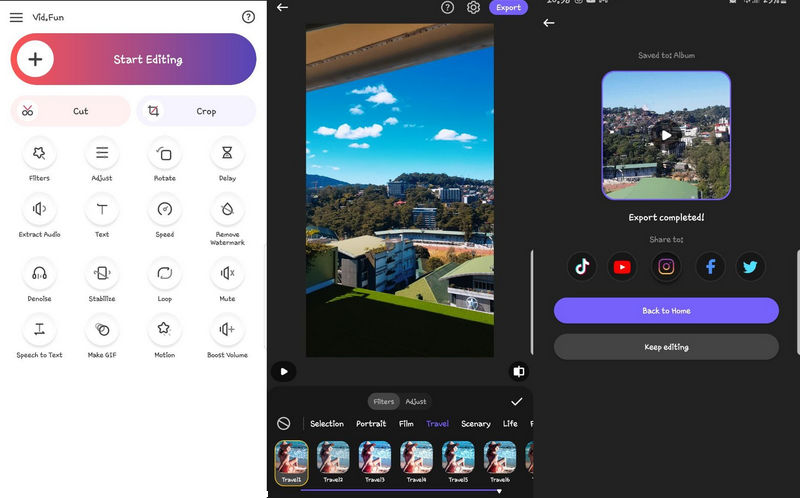Select the Selection filter category
Viewport: 800px width, 498px height.
[327, 424]
